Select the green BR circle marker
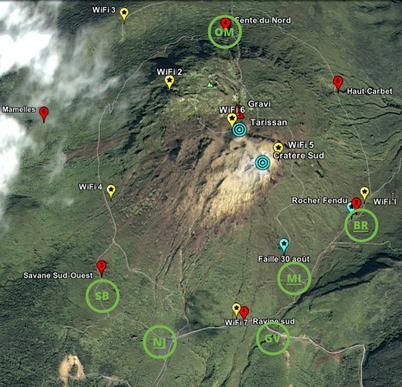This screenshot has height=387, width=402. (x=361, y=225)
